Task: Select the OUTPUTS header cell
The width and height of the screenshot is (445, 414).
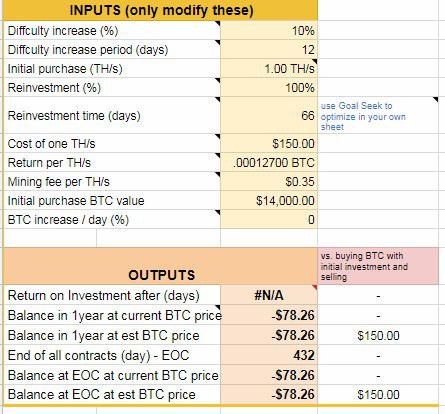Action: pyautogui.click(x=161, y=266)
